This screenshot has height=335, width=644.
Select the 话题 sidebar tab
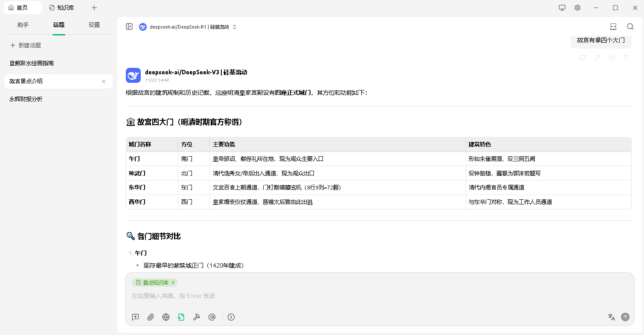click(x=59, y=25)
